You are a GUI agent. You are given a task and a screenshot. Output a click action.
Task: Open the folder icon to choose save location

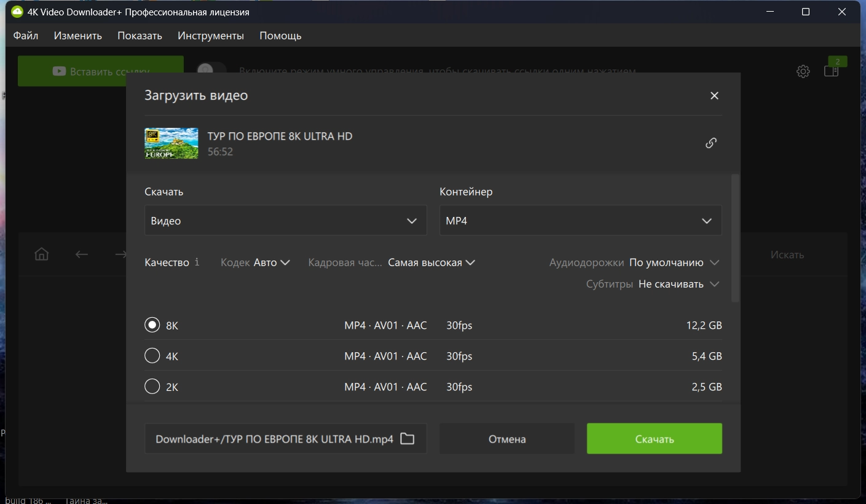pyautogui.click(x=407, y=439)
